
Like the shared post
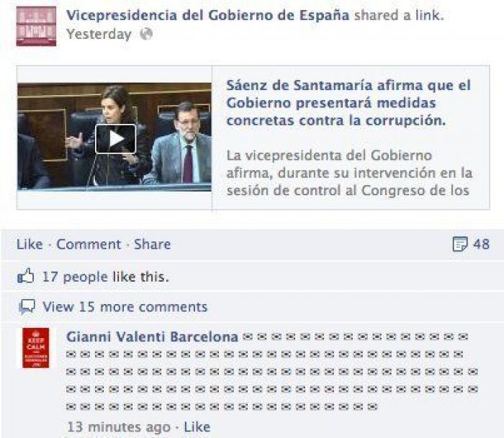click(30, 244)
